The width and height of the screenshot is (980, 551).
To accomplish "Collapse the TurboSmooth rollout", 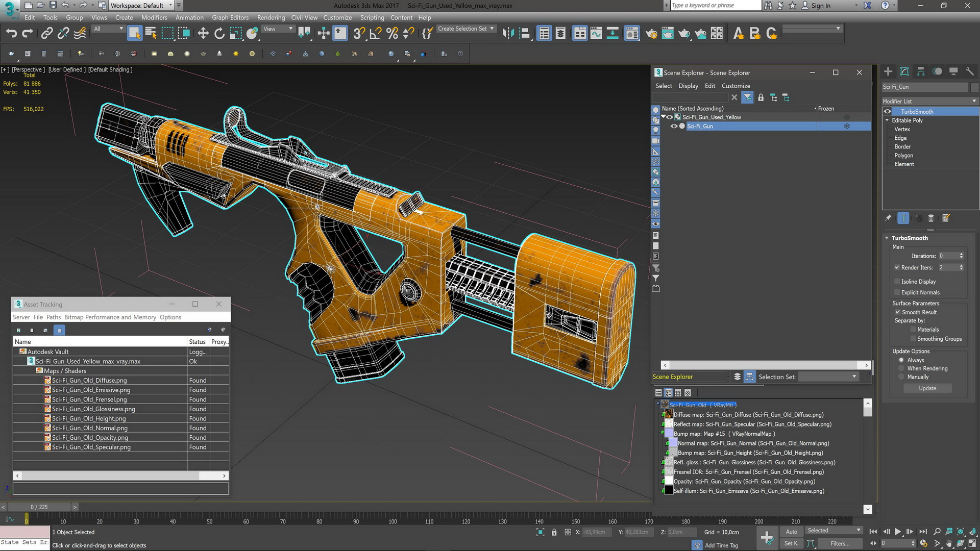I will pos(887,238).
